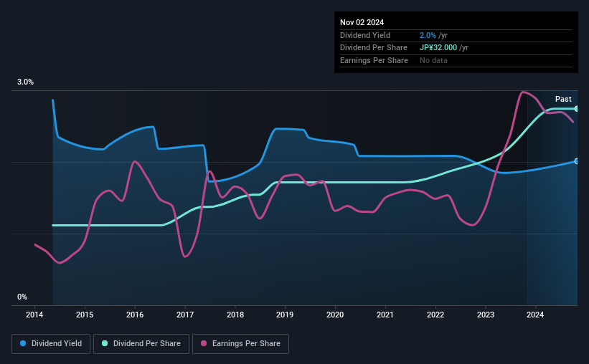Toggle the Earnings Per Share legend button
Screen dimensions: 589x364
pyautogui.click(x=240, y=344)
